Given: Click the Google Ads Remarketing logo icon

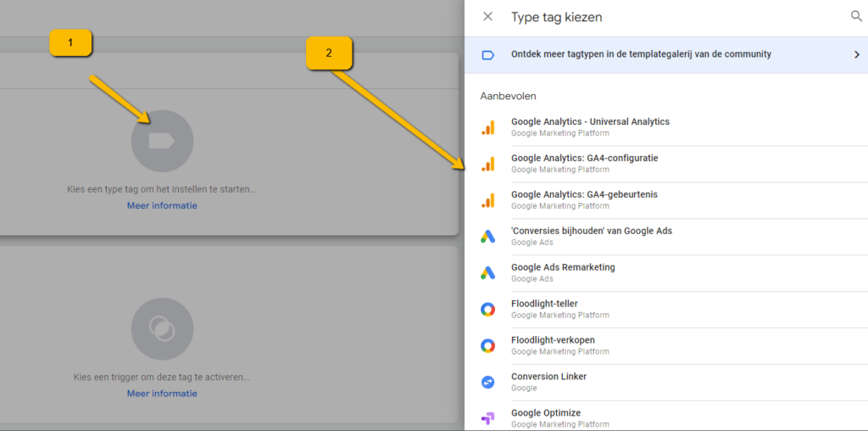Looking at the screenshot, I should point(487,273).
